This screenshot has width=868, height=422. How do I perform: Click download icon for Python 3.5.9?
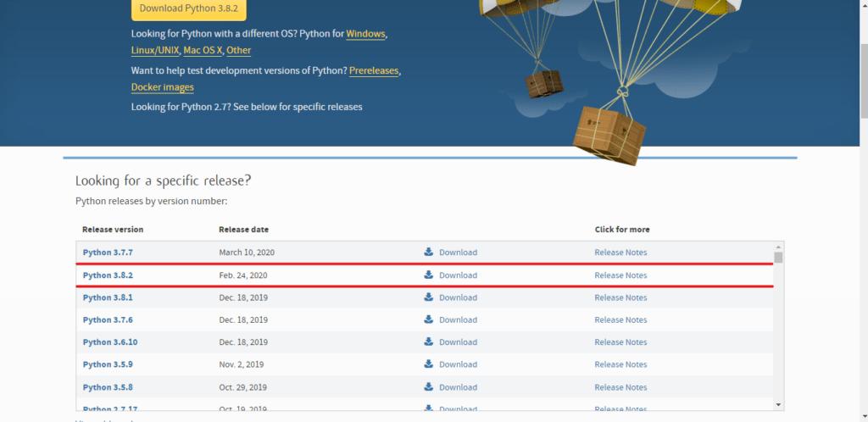pyautogui.click(x=429, y=364)
